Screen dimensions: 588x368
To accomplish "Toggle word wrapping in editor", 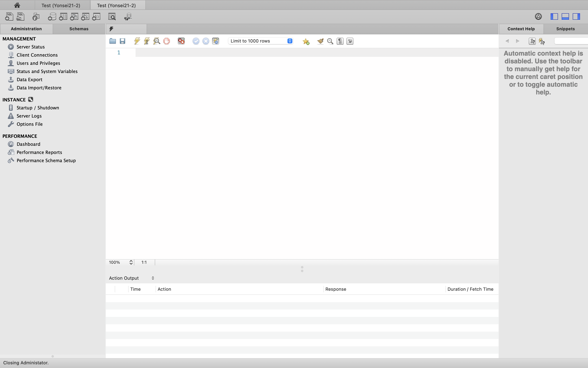I will (350, 41).
